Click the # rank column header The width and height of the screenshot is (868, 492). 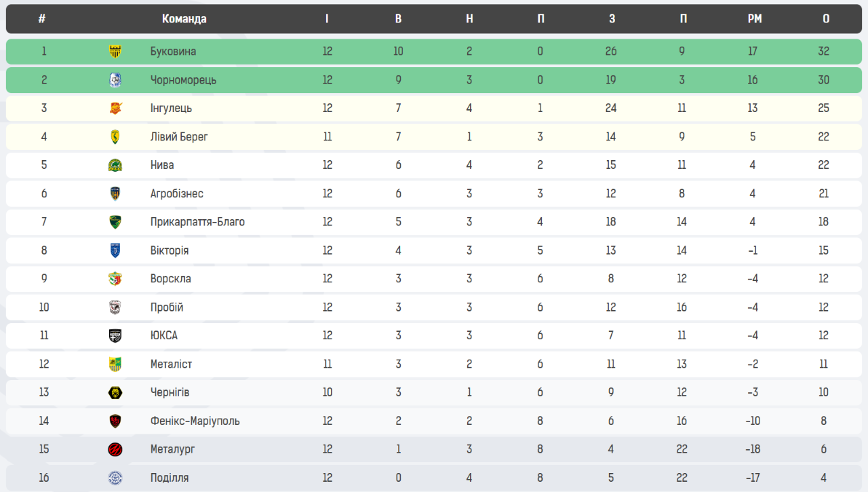(42, 19)
